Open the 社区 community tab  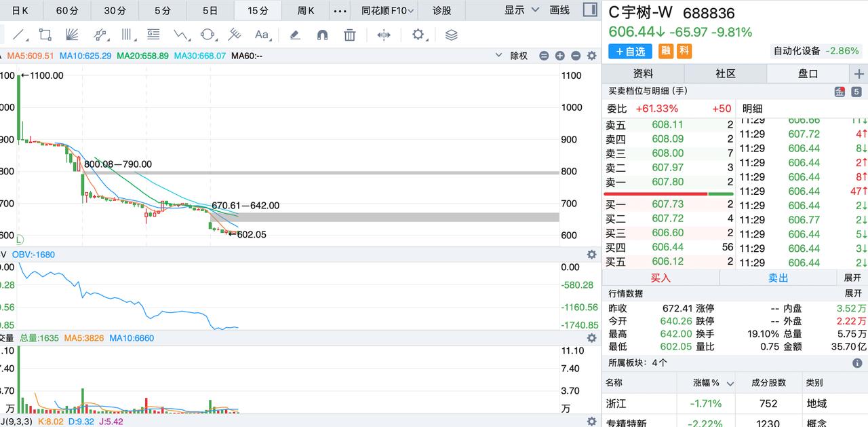[726, 73]
